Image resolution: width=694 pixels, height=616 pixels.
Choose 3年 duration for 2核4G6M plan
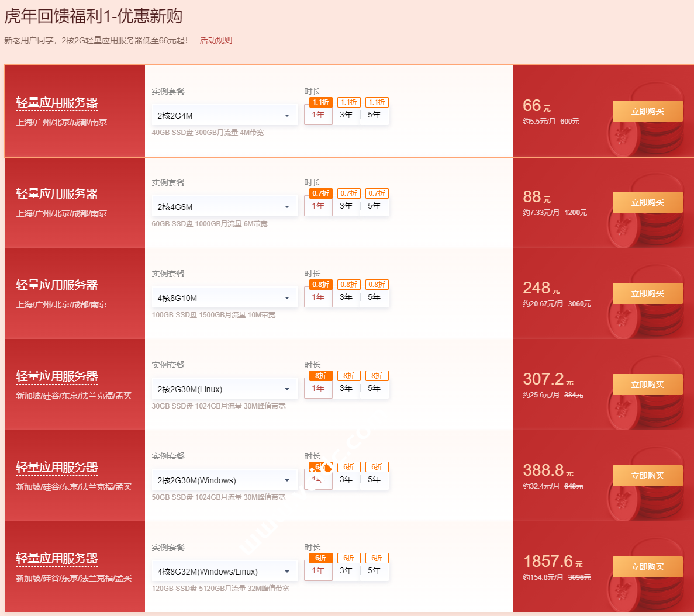click(346, 206)
